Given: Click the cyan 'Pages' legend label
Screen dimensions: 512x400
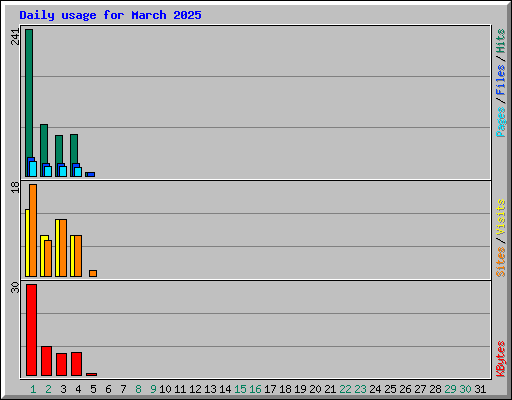Looking at the screenshot, I should (x=500, y=122).
